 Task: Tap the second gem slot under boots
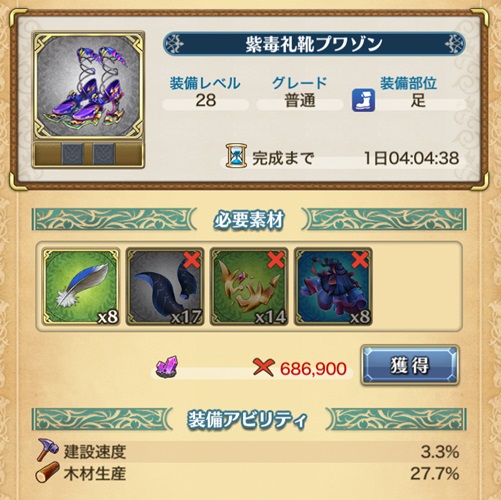point(104,154)
